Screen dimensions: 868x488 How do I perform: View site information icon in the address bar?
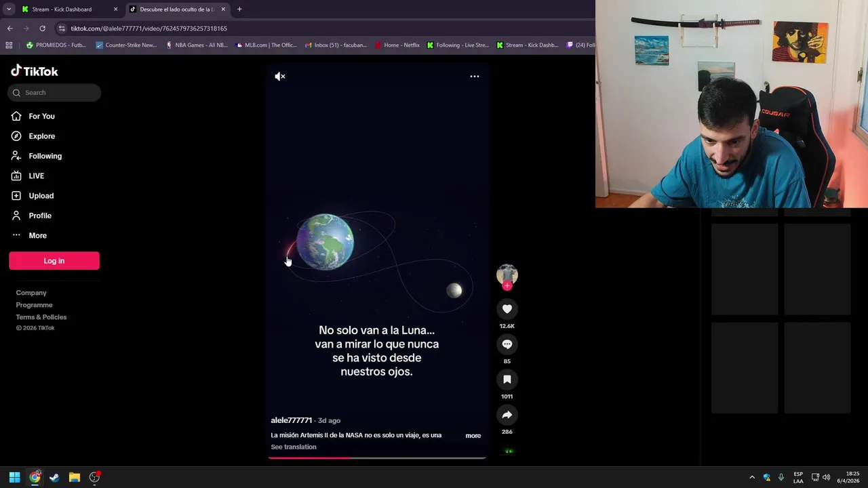[62, 28]
